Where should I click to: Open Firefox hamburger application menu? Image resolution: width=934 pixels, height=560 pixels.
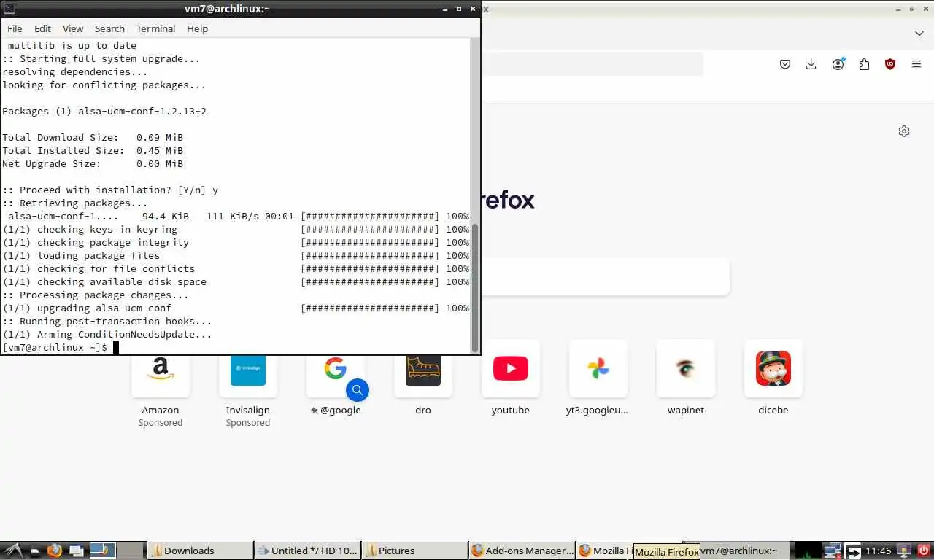pos(916,64)
